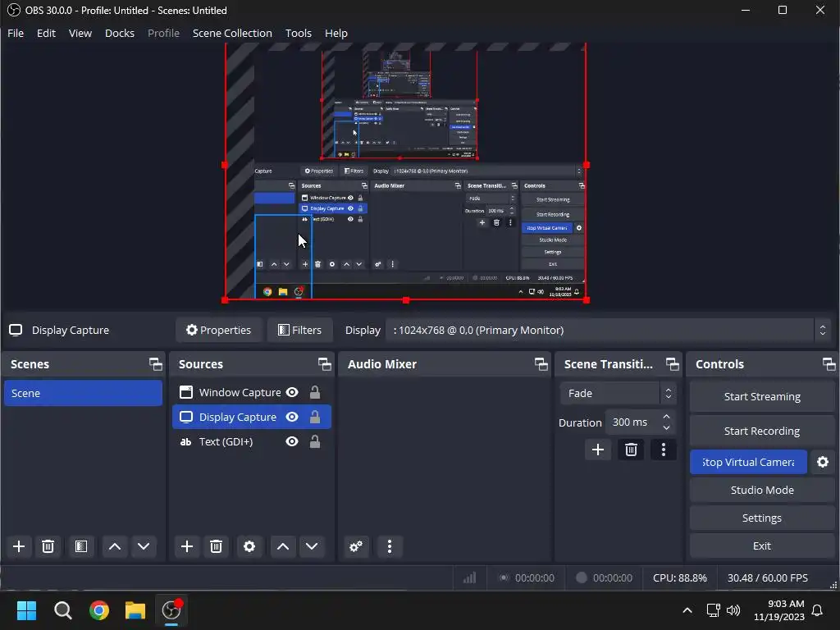The width and height of the screenshot is (840, 630).
Task: Open the Scene Collection menu
Action: (x=232, y=33)
